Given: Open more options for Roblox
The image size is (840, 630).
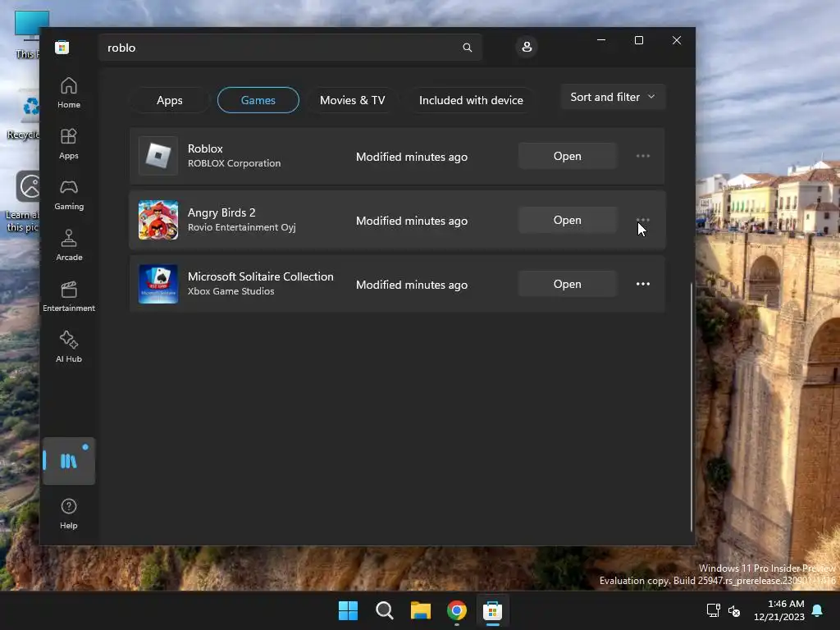Looking at the screenshot, I should (x=643, y=156).
